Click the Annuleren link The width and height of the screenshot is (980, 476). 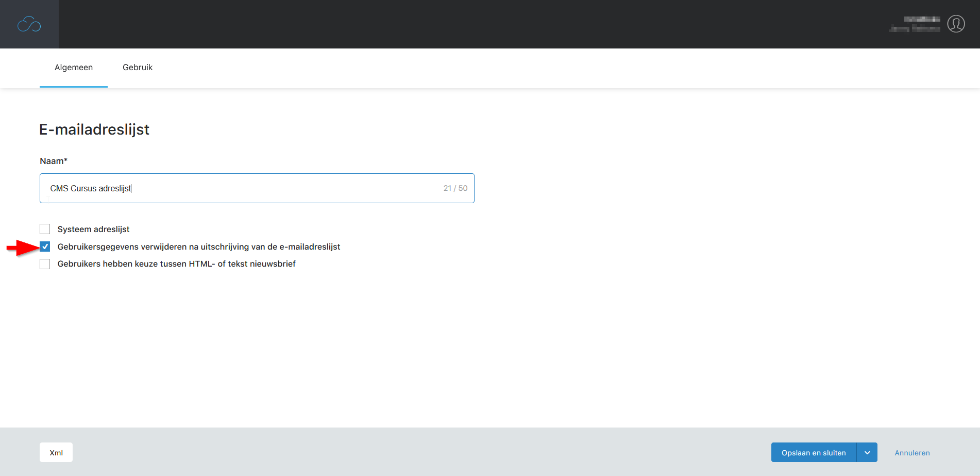(x=912, y=453)
